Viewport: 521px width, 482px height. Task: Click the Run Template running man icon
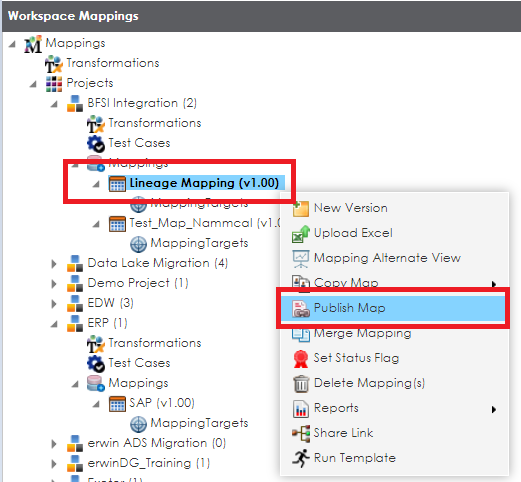(x=301, y=458)
